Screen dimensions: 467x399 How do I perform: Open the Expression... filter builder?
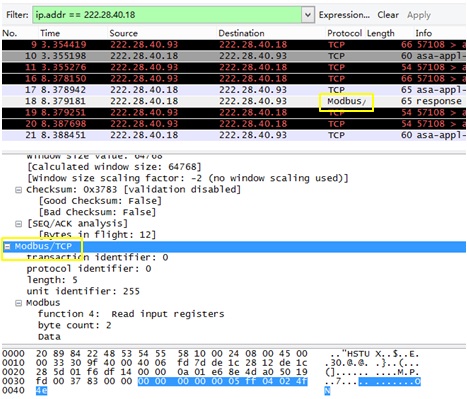pos(344,15)
